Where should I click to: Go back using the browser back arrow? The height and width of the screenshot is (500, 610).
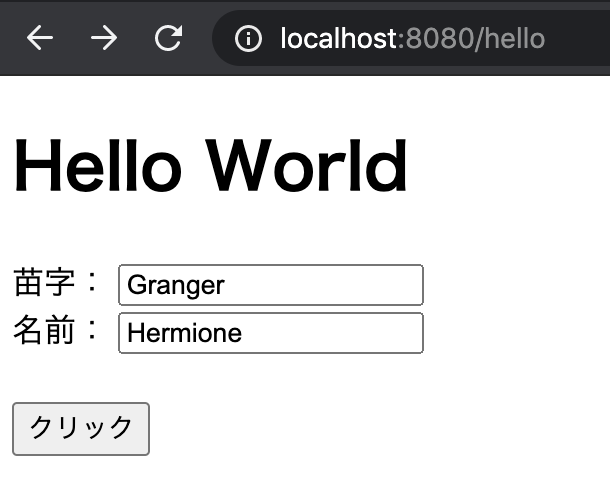pos(40,38)
